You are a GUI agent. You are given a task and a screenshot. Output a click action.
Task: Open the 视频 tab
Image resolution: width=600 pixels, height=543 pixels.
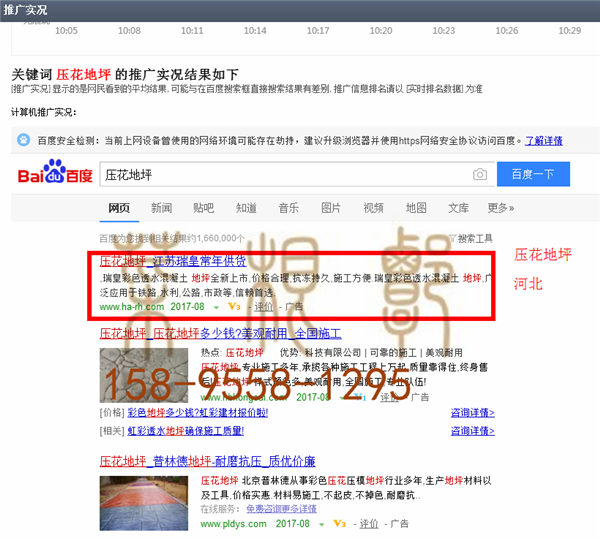click(x=373, y=208)
